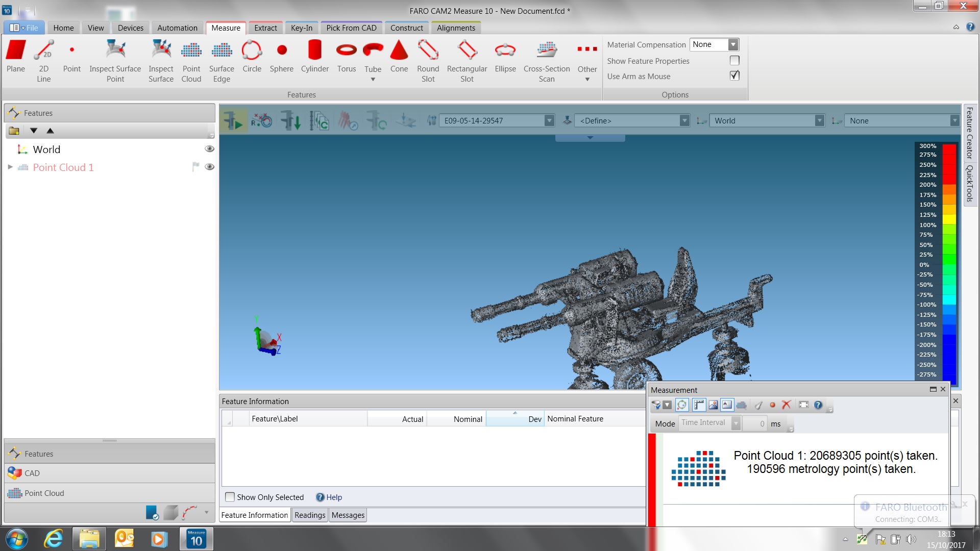Expand the Other features dropdown
Image resolution: width=980 pixels, height=551 pixels.
coord(587,79)
